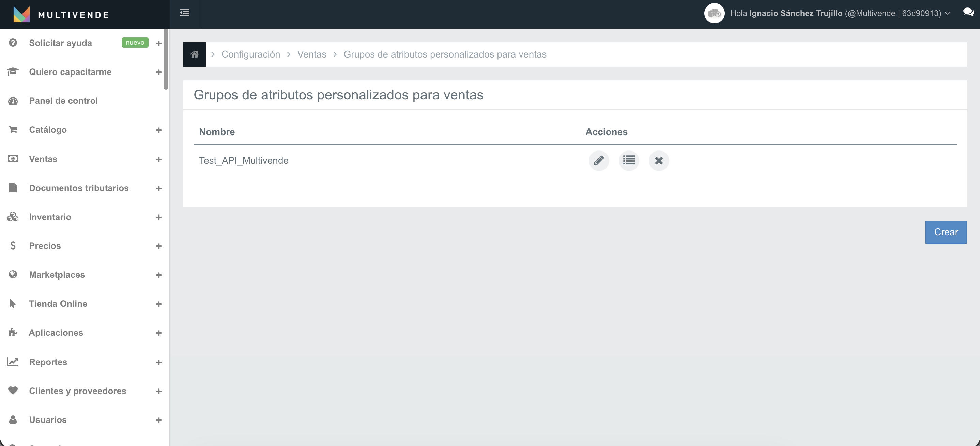The image size is (980, 446).
Task: Expand the Ventas sidebar section
Action: [43, 159]
